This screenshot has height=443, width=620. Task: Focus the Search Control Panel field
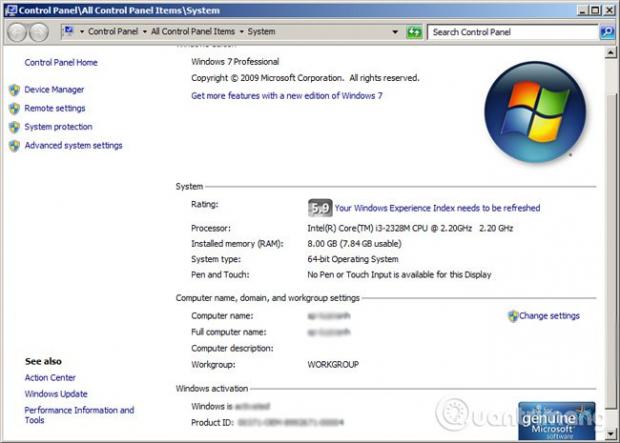click(512, 32)
